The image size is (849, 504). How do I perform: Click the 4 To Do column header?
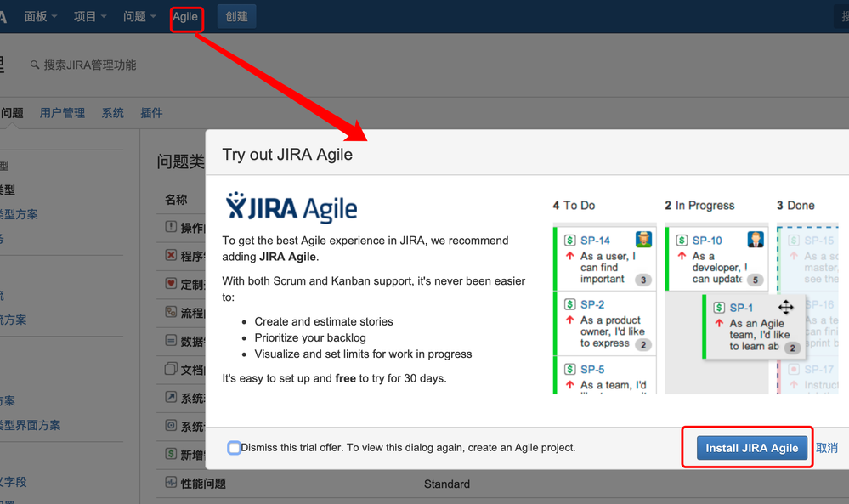574,205
